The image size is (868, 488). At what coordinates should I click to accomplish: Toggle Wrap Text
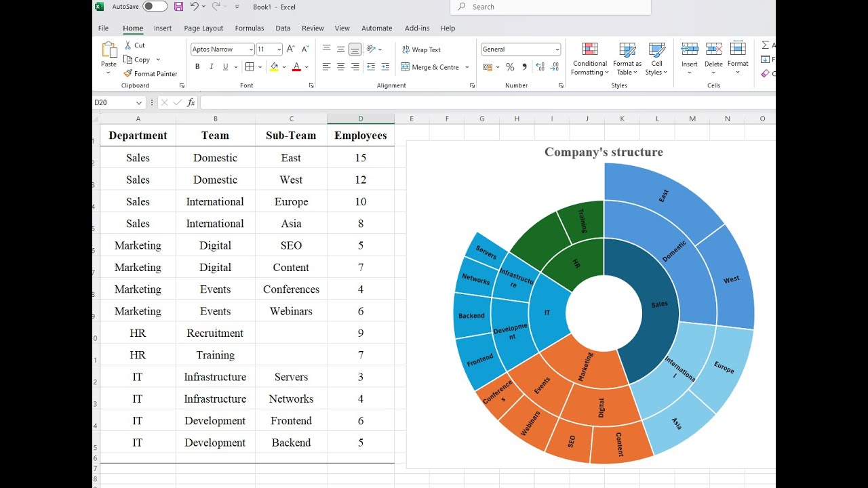(421, 49)
